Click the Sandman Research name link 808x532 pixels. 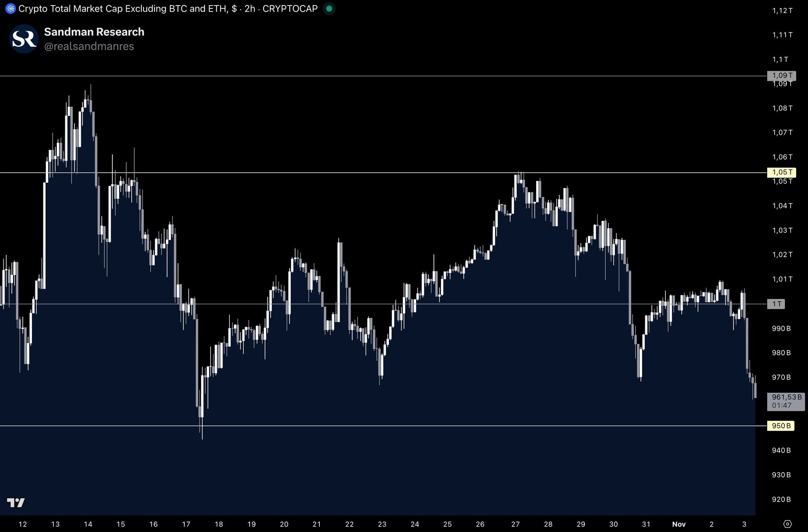point(94,32)
